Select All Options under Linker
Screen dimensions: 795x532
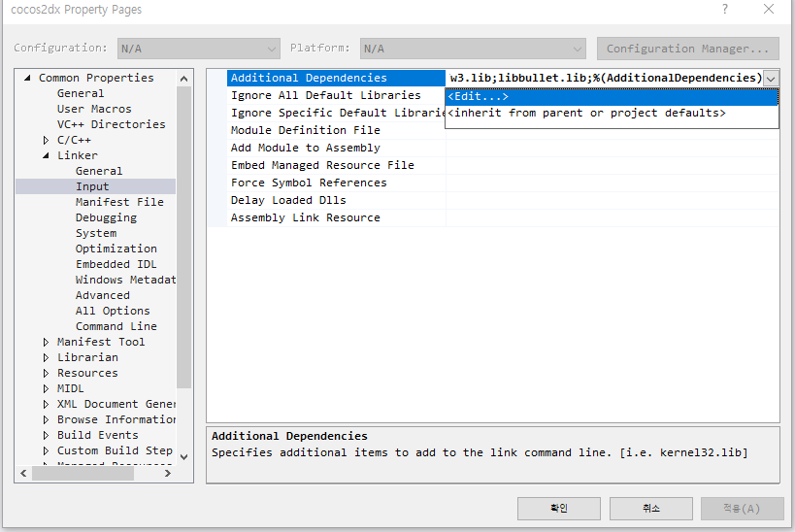[x=113, y=311]
